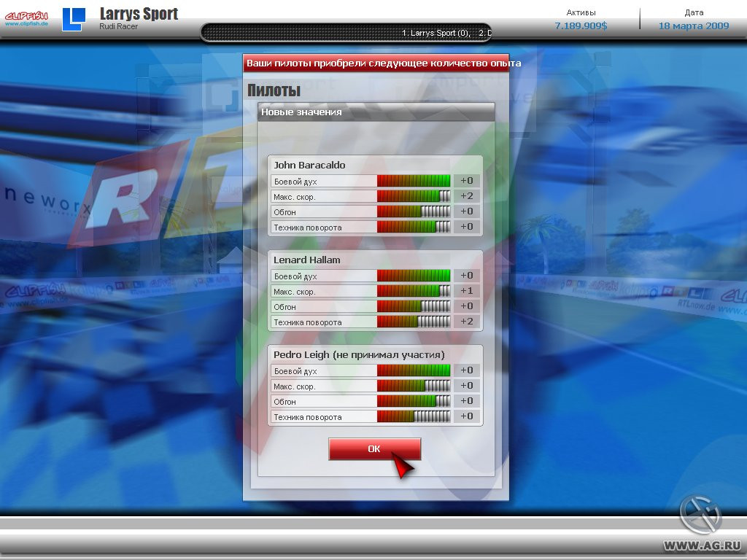Click John Baracaldo's Боевой дух bar
The image size is (747, 560).
pos(414,181)
